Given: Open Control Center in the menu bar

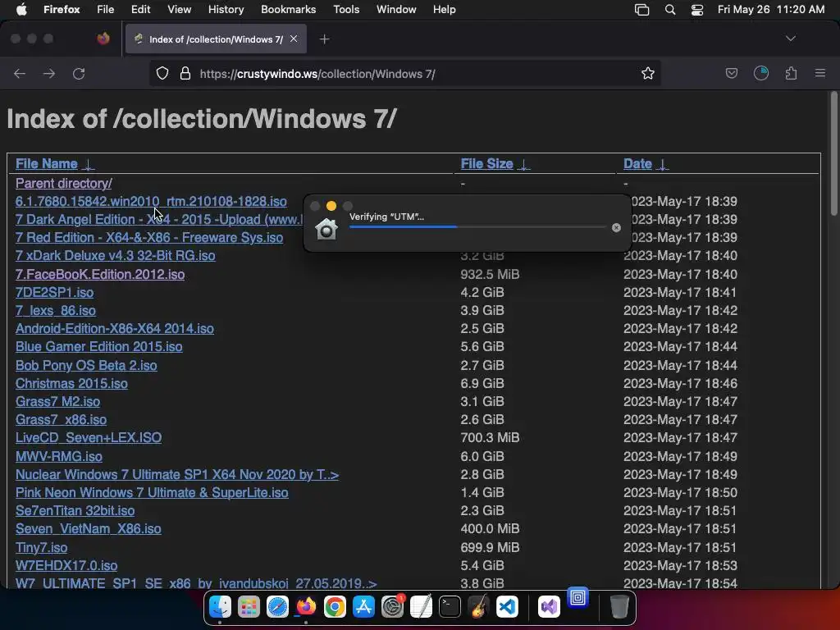Looking at the screenshot, I should [697, 10].
